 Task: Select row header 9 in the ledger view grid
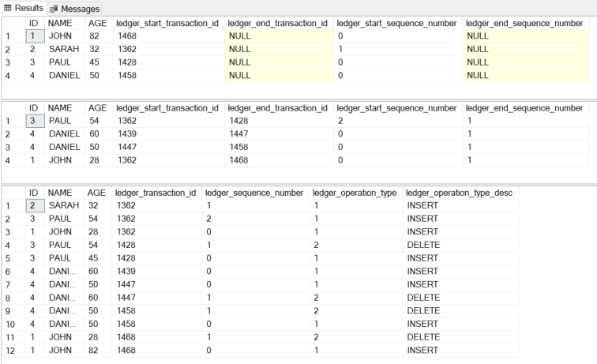click(x=13, y=311)
